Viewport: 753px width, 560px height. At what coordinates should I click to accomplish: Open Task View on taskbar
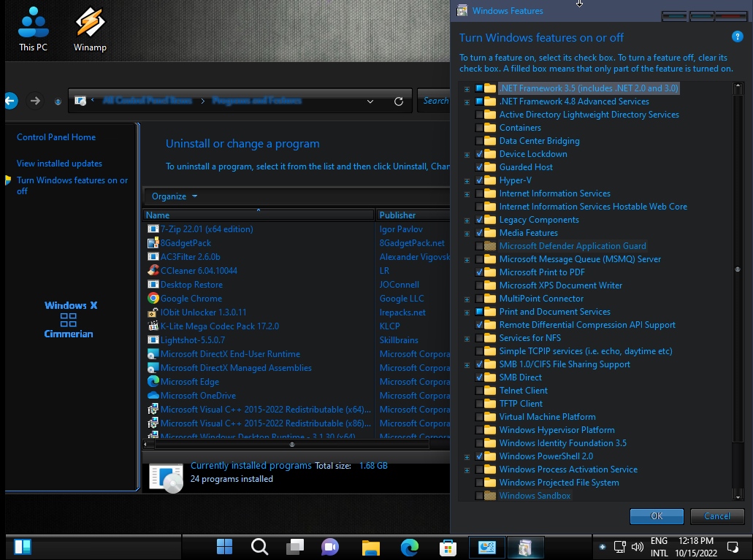click(x=295, y=547)
